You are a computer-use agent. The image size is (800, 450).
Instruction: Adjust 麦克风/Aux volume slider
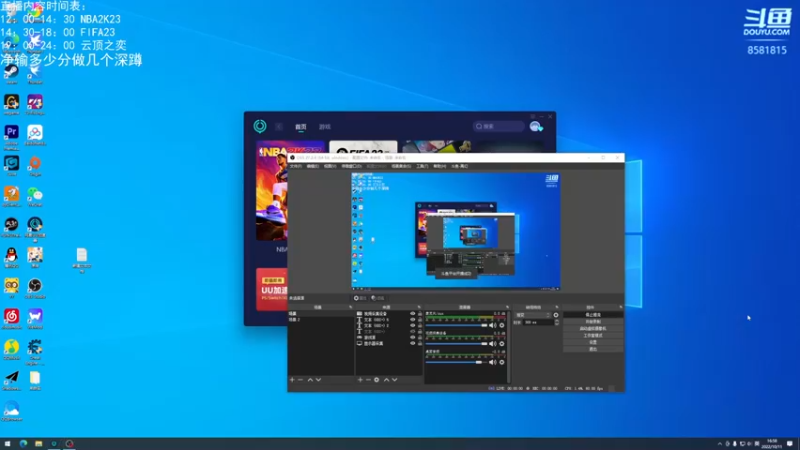(456, 325)
